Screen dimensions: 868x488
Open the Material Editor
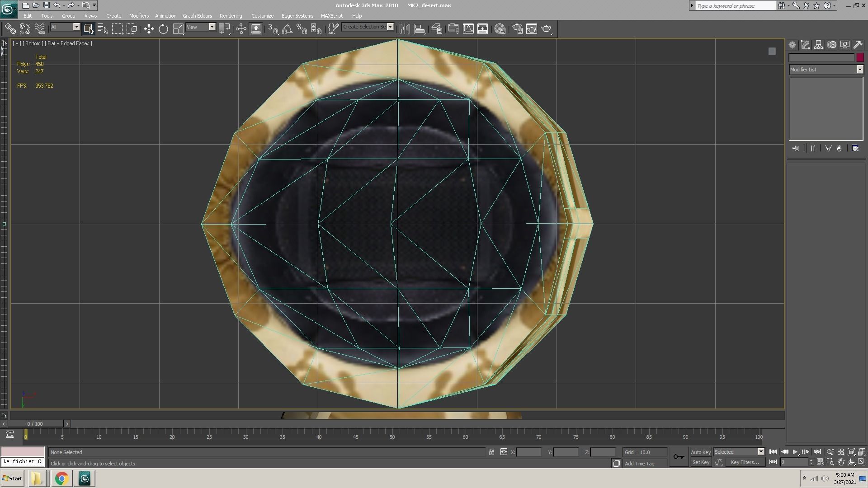(x=500, y=29)
